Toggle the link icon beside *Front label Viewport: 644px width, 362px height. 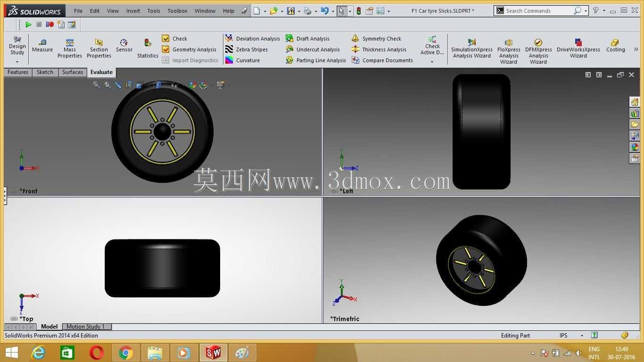coord(14,191)
